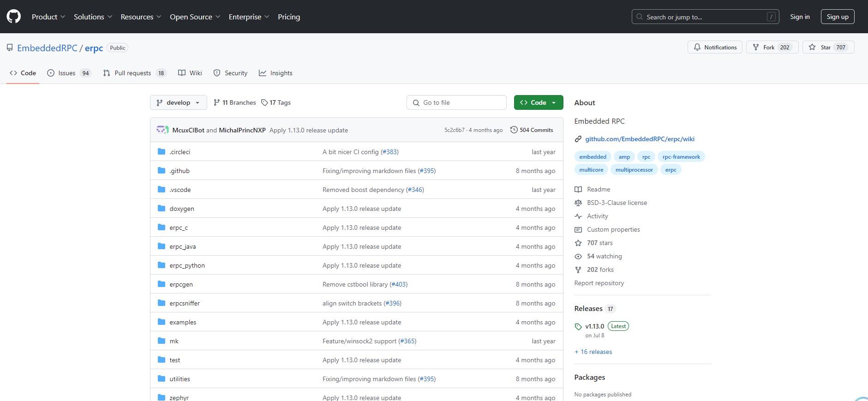Click the doxygen folder icon
The width and height of the screenshot is (868, 401).
point(162,208)
